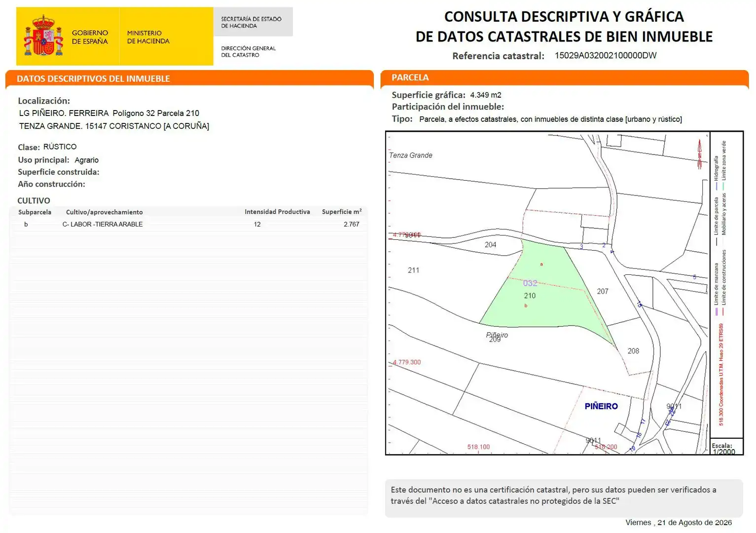Click the 'Ministerio de Hacienda' text
This screenshot has width=756, height=533.
click(x=148, y=37)
